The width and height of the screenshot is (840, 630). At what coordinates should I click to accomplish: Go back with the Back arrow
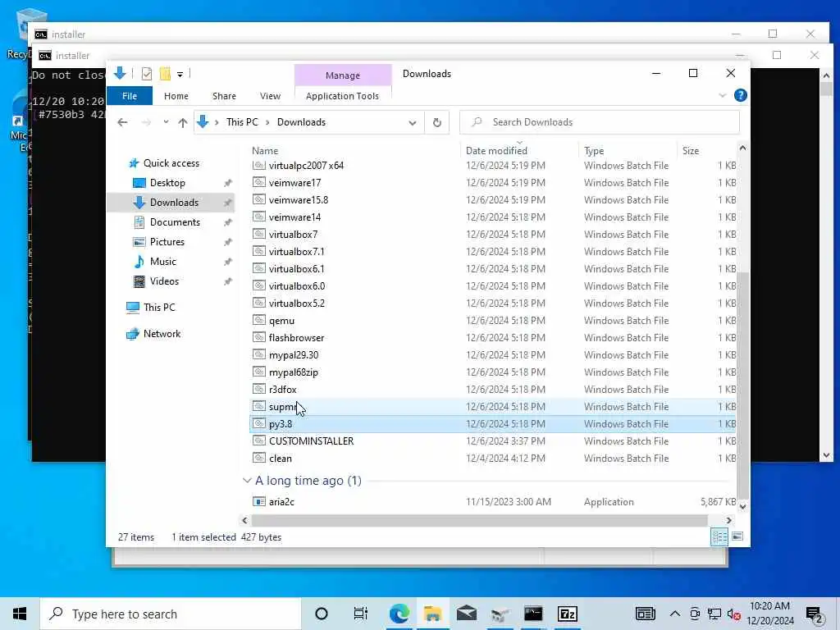(x=122, y=122)
